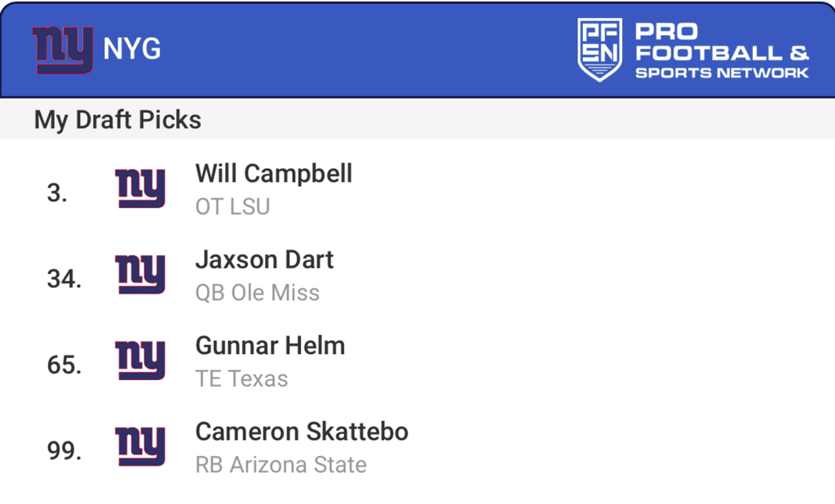The image size is (835, 504).
Task: Open Jaxson Dart's player name
Action: (x=264, y=260)
